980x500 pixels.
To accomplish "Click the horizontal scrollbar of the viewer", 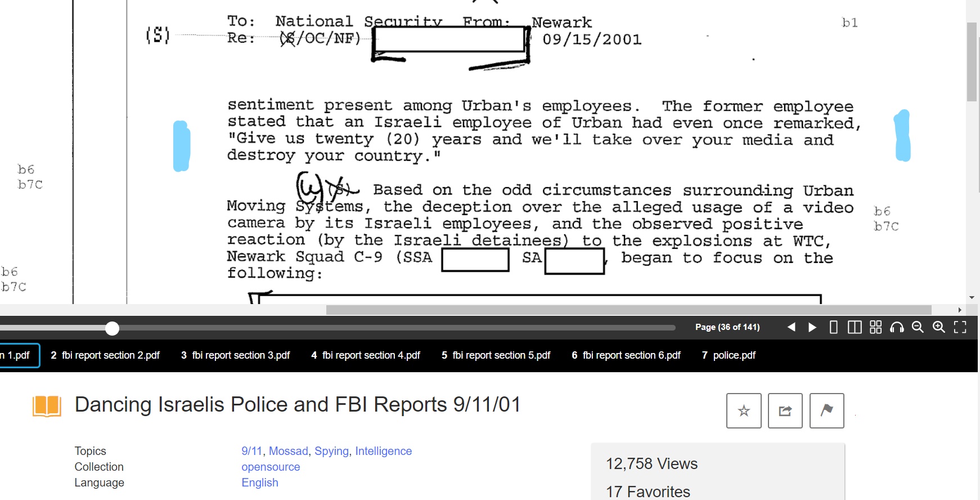I will pos(628,310).
